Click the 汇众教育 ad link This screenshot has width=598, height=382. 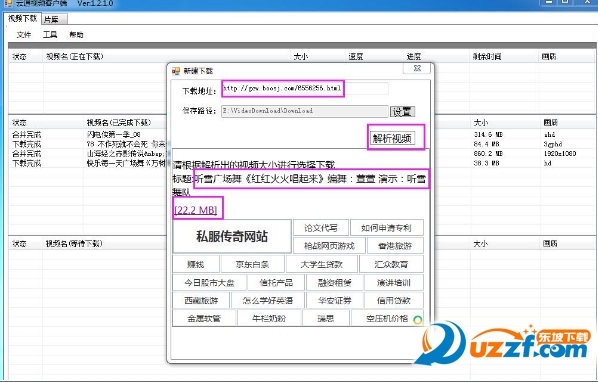pos(391,264)
